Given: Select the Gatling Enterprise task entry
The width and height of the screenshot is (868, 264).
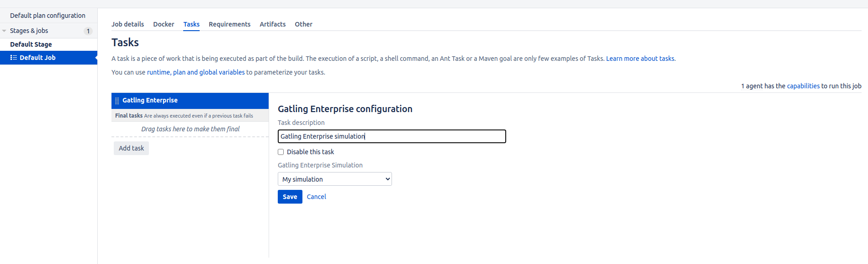Looking at the screenshot, I should point(190,101).
